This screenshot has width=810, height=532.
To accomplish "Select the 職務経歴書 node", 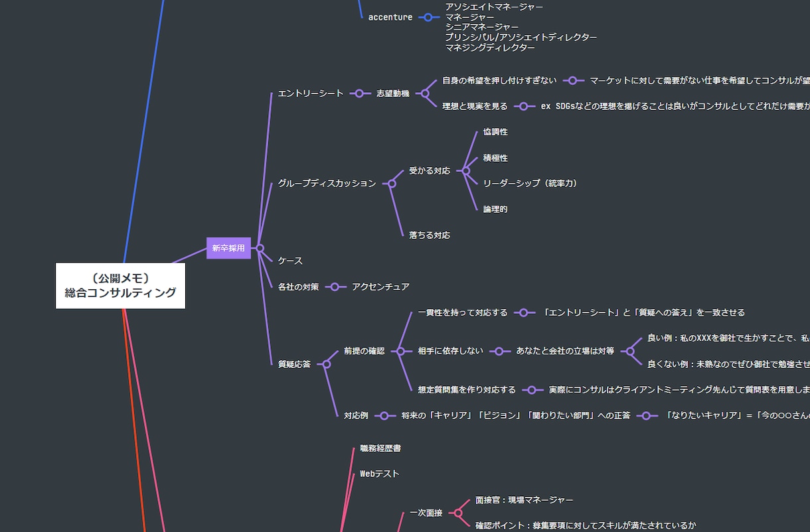I will tap(380, 448).
